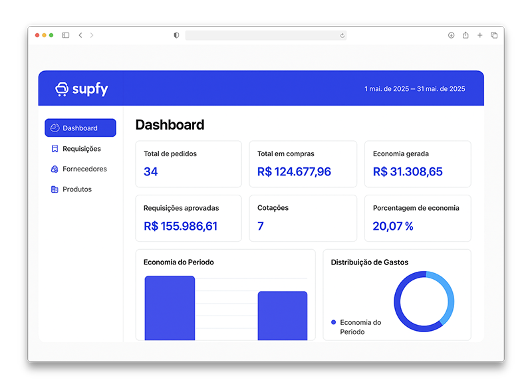532x392 pixels.
Task: Go back with the browser back arrow
Action: [x=80, y=35]
